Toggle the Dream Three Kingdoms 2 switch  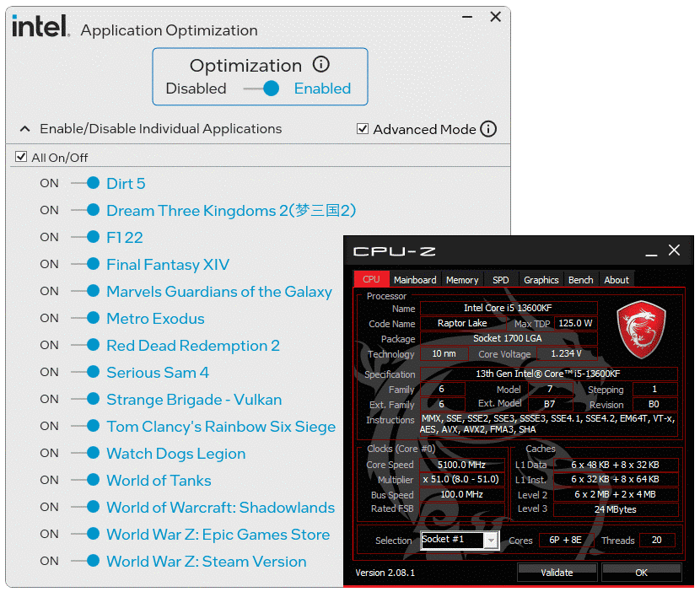point(86,210)
